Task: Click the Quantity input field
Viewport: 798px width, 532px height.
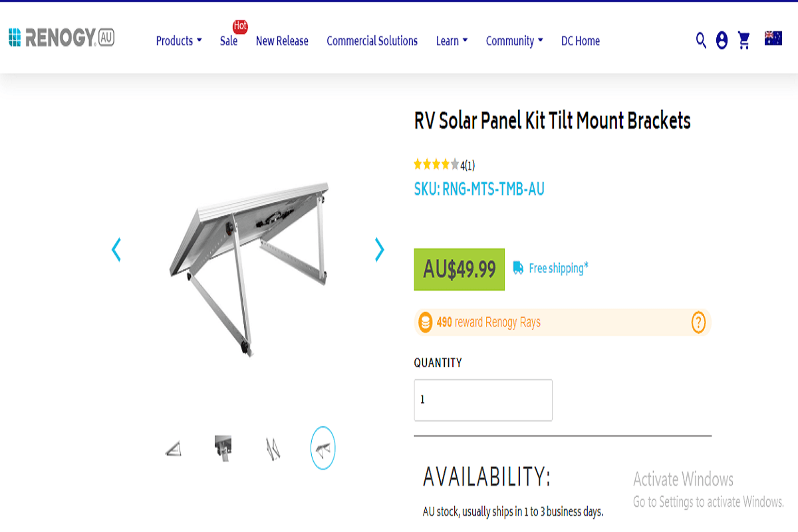Action: [483, 400]
